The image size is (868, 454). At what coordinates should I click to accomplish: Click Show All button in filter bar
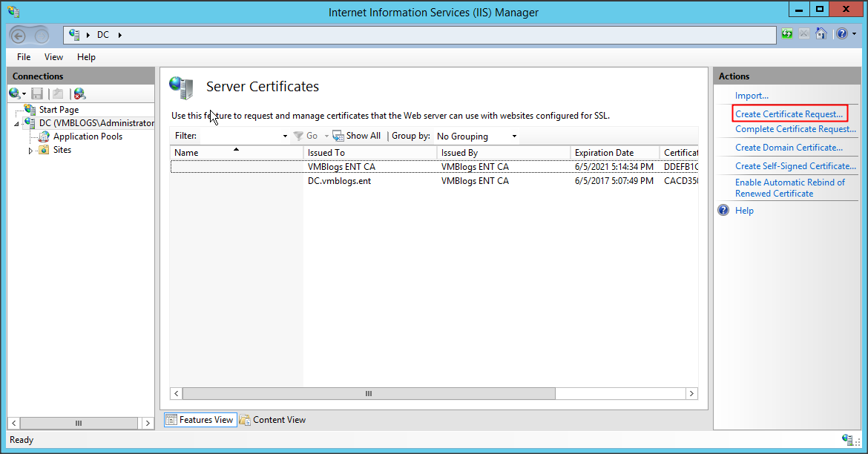pyautogui.click(x=357, y=136)
